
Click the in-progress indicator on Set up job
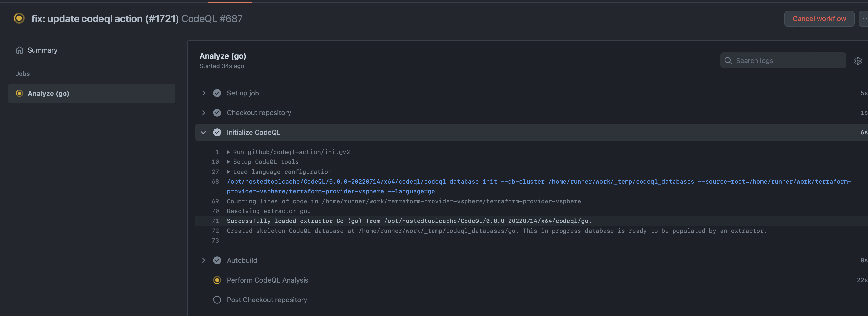(x=217, y=93)
